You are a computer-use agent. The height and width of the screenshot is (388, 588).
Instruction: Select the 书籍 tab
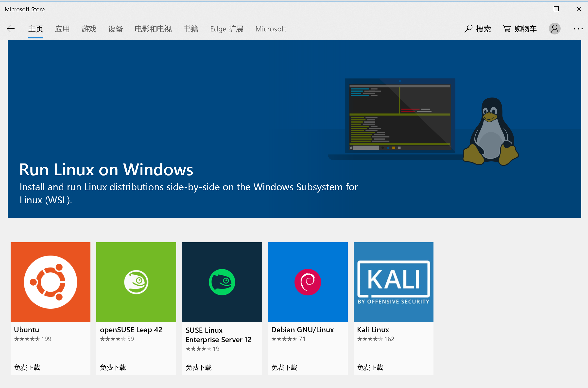[191, 29]
